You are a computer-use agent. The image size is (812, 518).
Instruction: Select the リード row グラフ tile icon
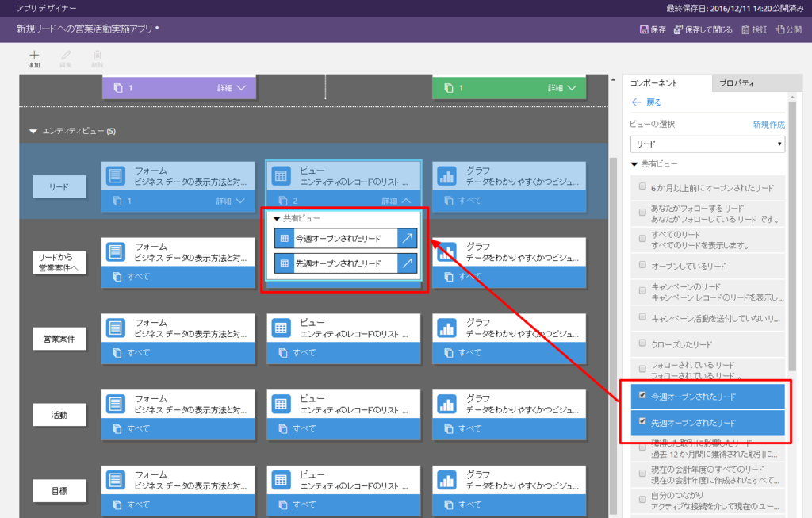click(x=447, y=176)
